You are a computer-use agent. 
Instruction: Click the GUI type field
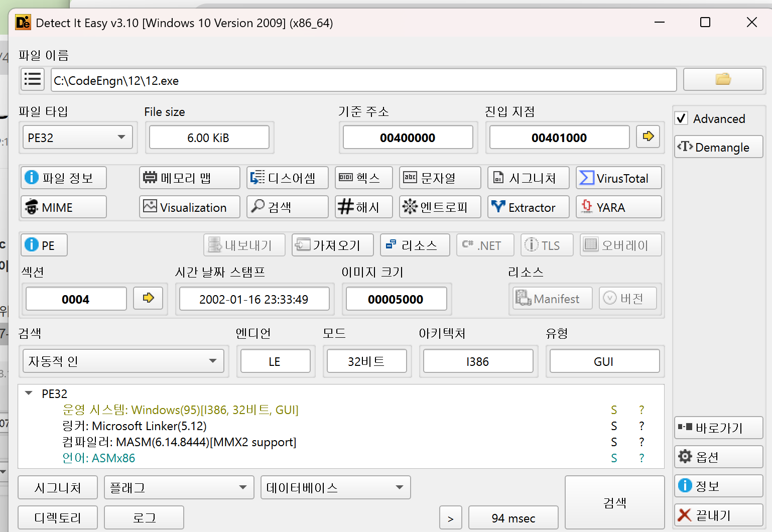click(604, 361)
